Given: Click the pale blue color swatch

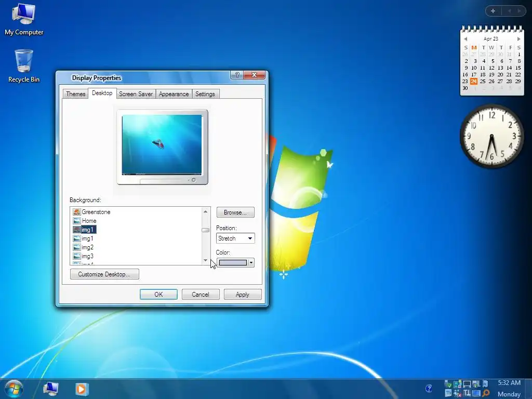Looking at the screenshot, I should point(233,262).
